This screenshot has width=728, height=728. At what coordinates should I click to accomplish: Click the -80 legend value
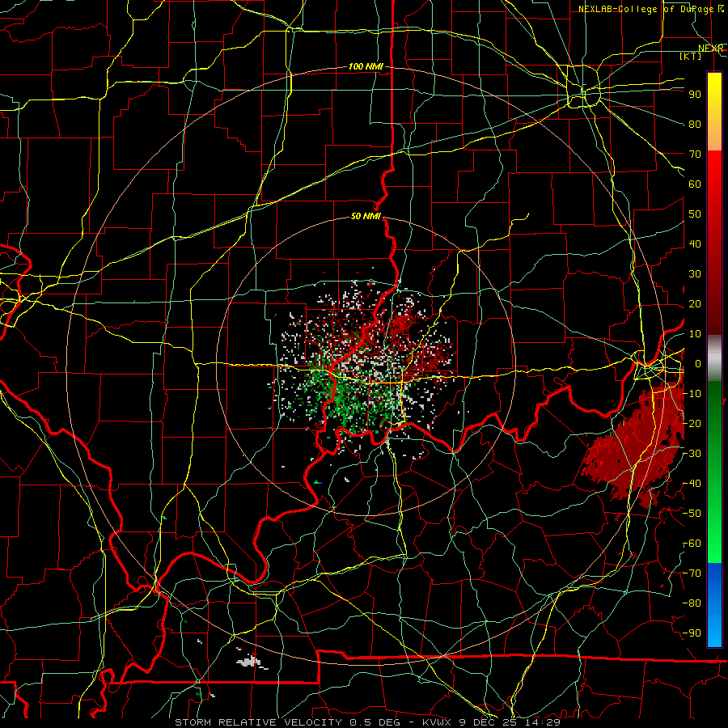(692, 603)
